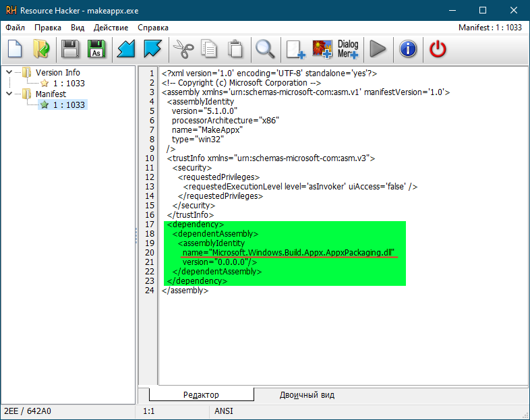Open the Действие menu
This screenshot has height=420, width=530.
point(111,28)
